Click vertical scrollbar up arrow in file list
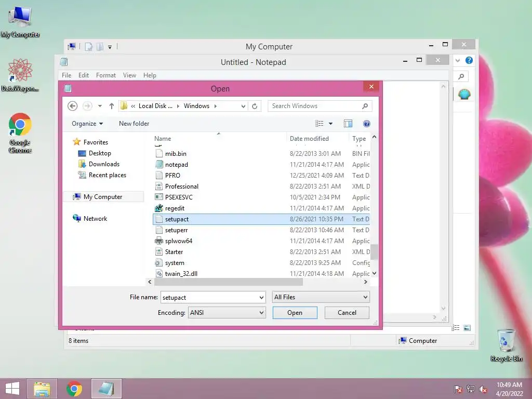This screenshot has height=399, width=532. [x=374, y=137]
